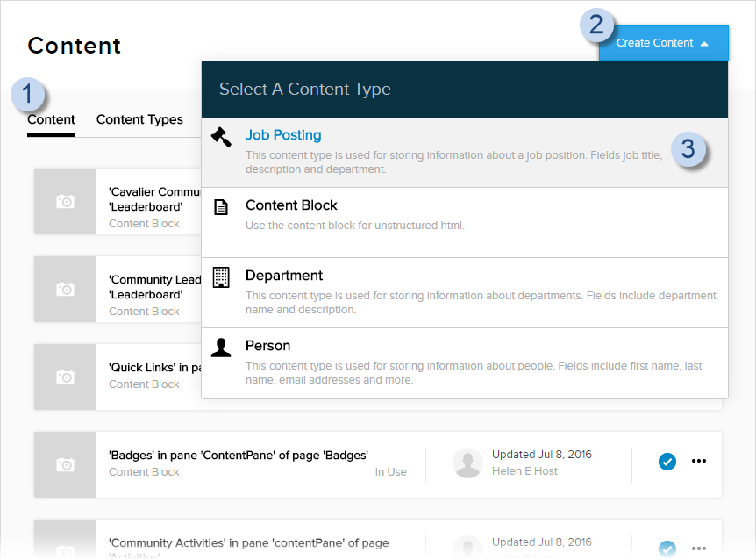Select Job Posting content type
The image size is (756, 560).
pos(283,135)
